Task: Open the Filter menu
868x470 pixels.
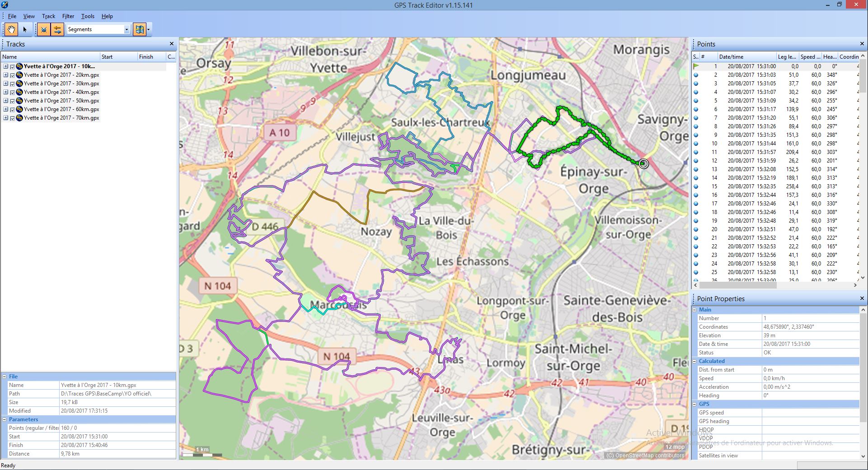Action: [68, 16]
